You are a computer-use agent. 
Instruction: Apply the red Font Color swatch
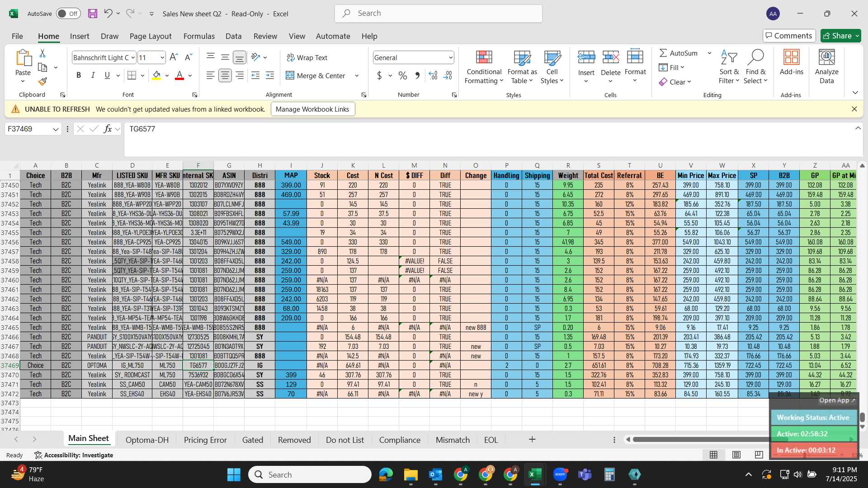179,75
